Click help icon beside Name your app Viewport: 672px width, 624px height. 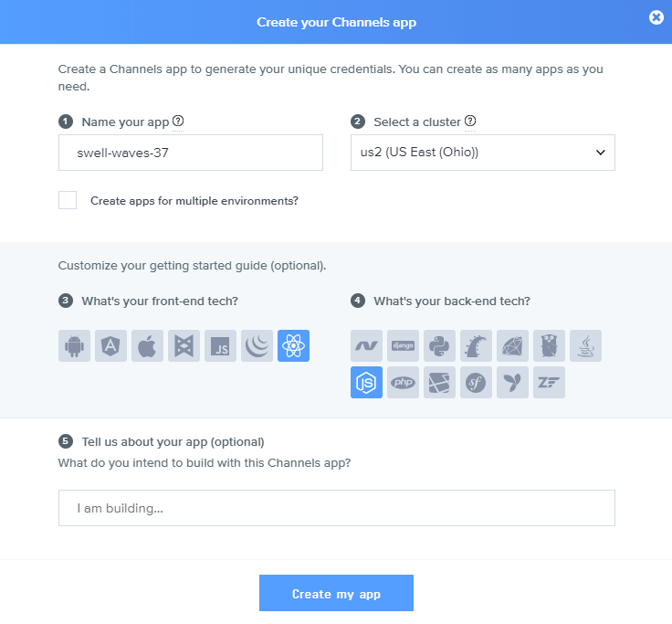(x=178, y=121)
